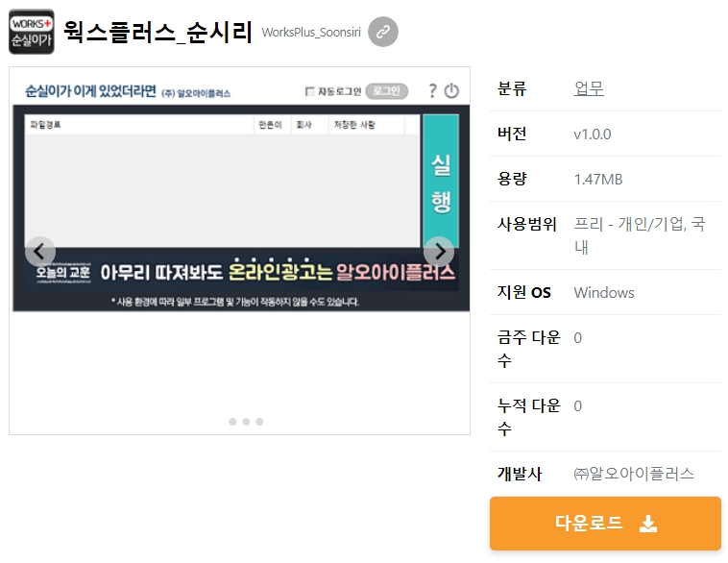Click the 버전 label
The height and width of the screenshot is (563, 728).
tap(512, 134)
